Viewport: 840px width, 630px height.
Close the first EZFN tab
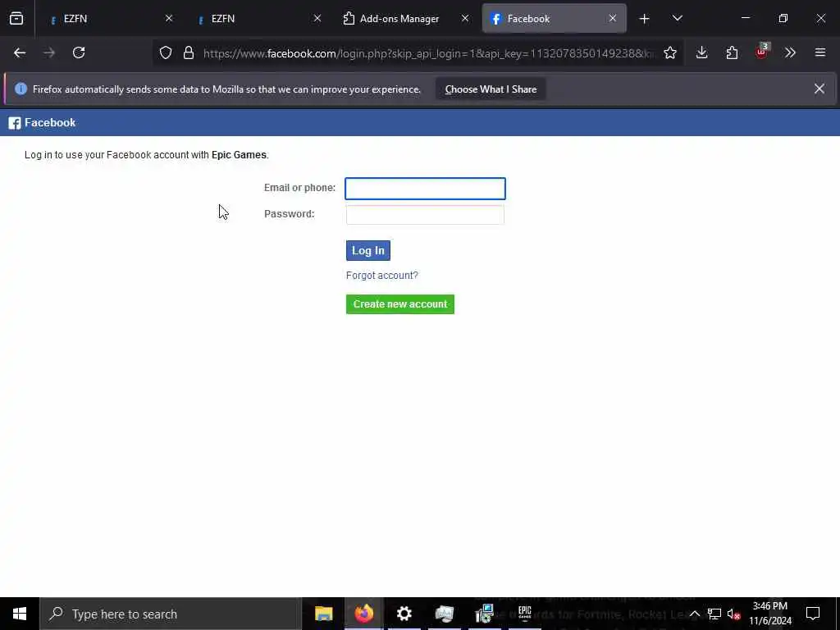[169, 18]
